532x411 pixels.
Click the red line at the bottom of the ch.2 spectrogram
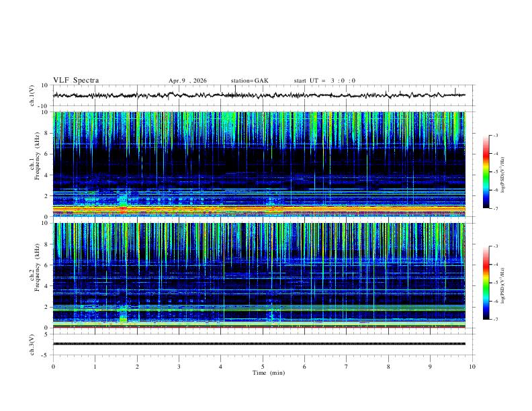(259, 327)
